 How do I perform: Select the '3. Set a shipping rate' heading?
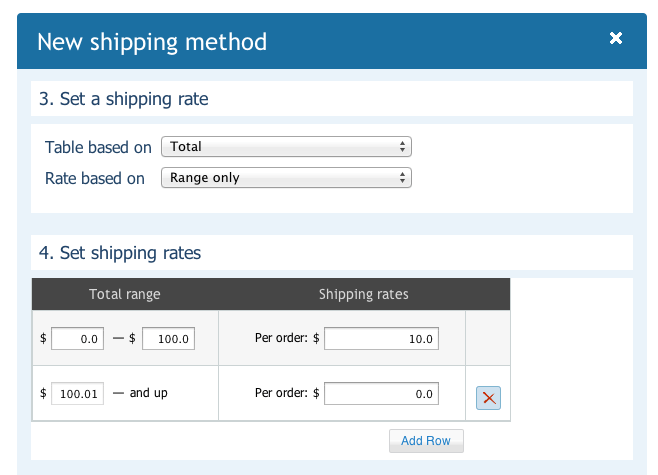pyautogui.click(x=123, y=99)
